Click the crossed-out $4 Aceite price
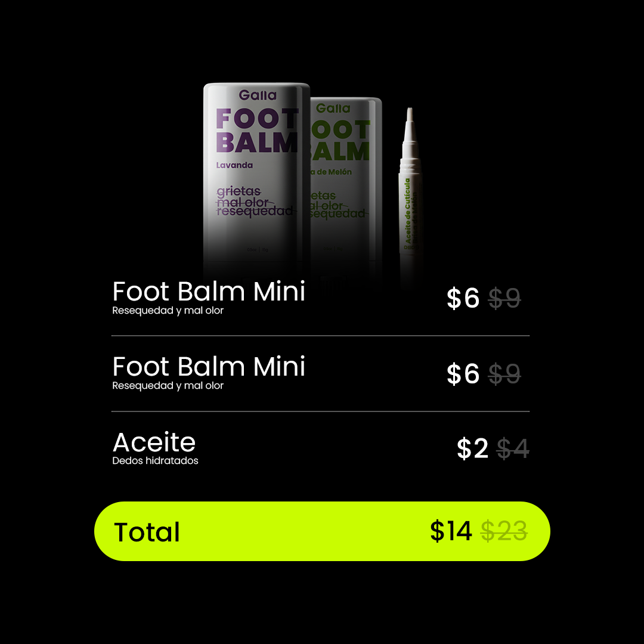Image resolution: width=644 pixels, height=644 pixels. (513, 448)
